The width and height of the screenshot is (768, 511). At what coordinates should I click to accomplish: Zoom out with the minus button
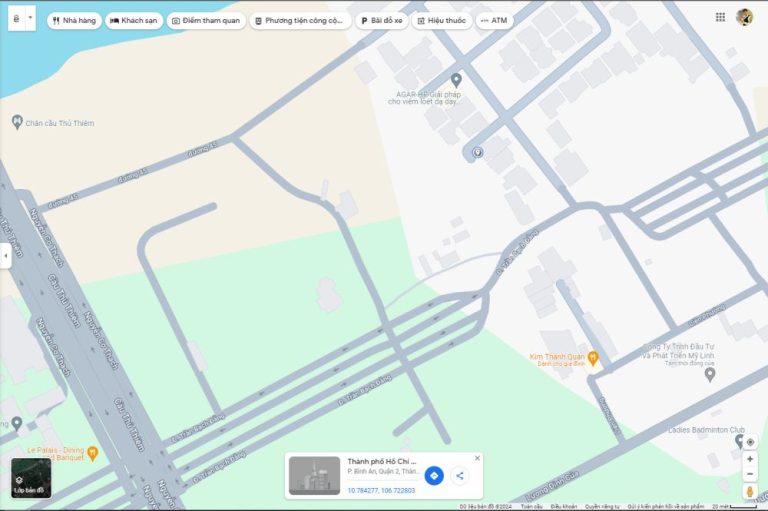pos(750,474)
